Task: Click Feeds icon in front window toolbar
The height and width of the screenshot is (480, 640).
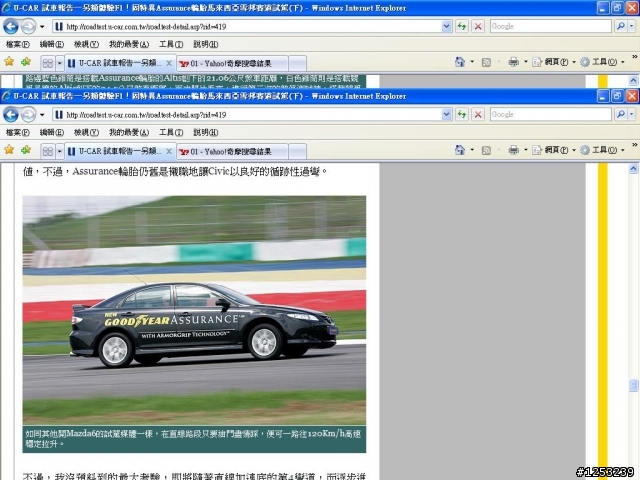Action: pos(486,151)
